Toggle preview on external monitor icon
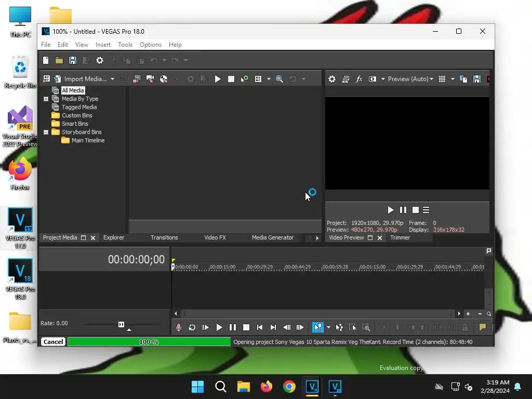This screenshot has width=532, height=399. 345,79
